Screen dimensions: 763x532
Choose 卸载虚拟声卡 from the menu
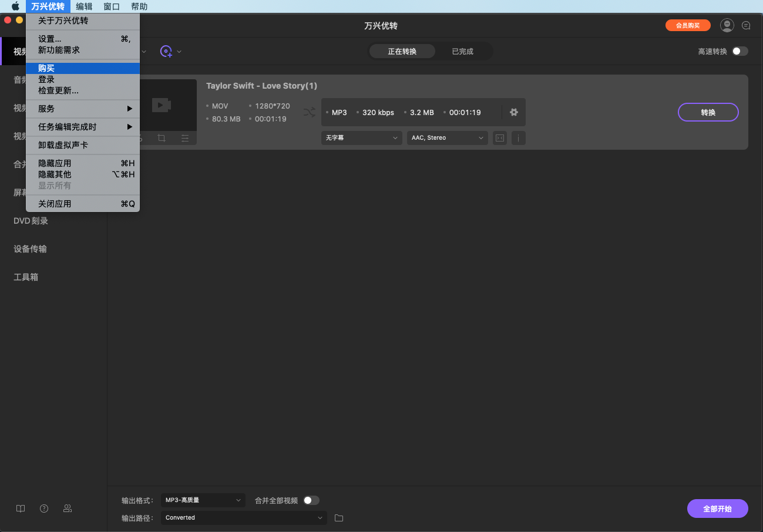[83, 145]
